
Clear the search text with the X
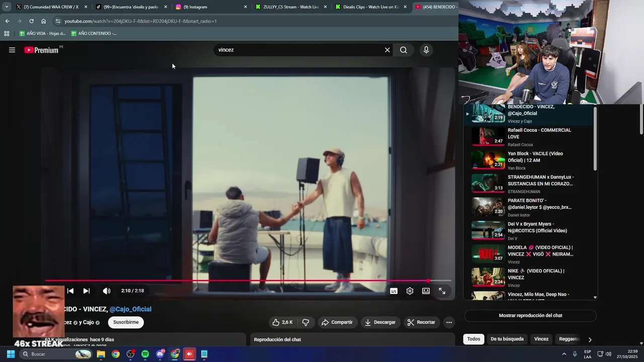click(387, 50)
